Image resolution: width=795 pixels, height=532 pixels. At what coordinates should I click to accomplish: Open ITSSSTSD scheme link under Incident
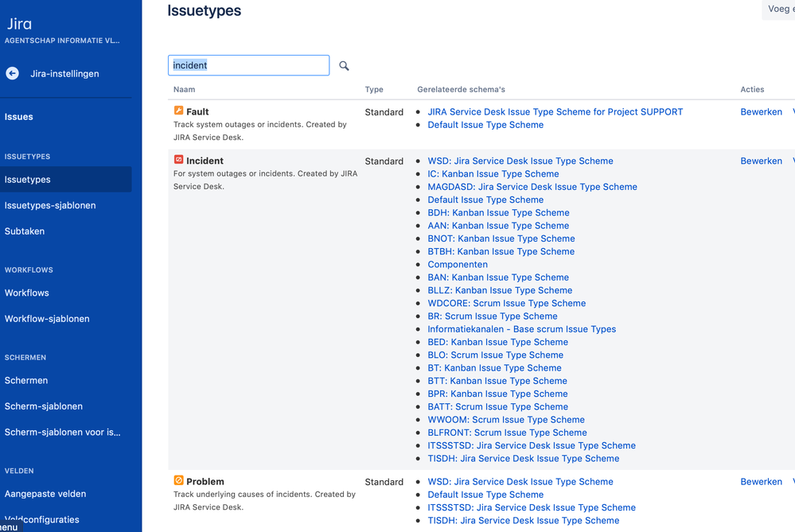[532, 445]
